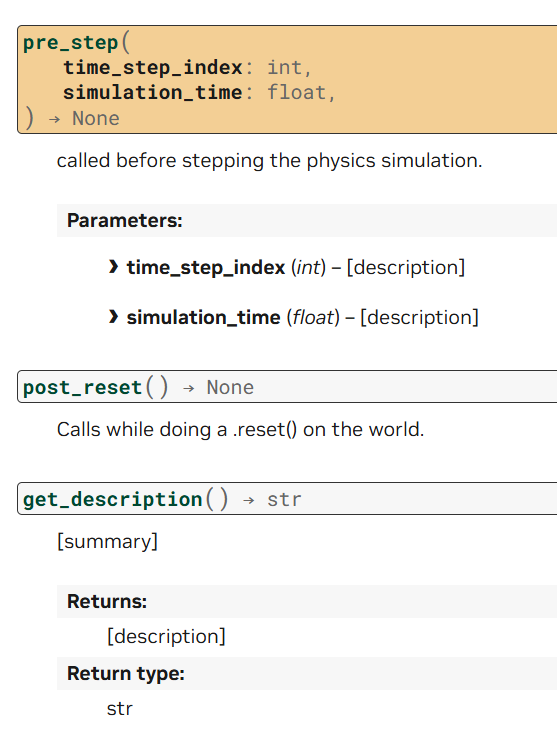557x737 pixels.
Task: Click the int type annotation
Action: click(284, 68)
